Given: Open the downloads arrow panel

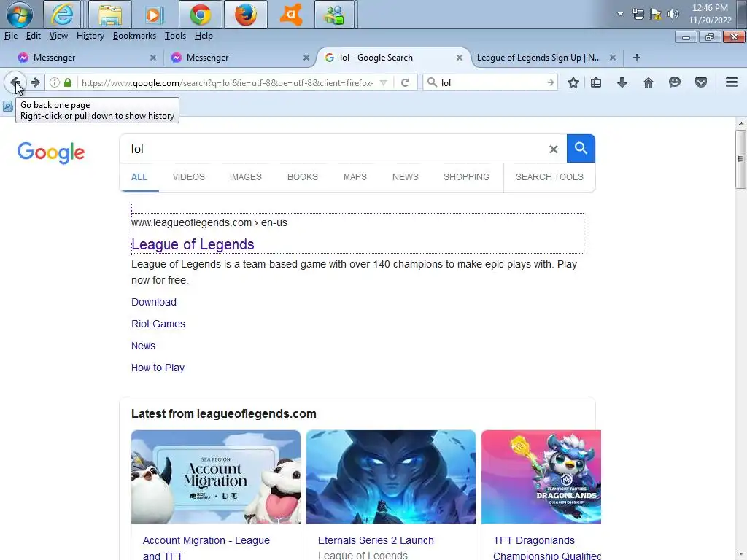Looking at the screenshot, I should (x=622, y=82).
